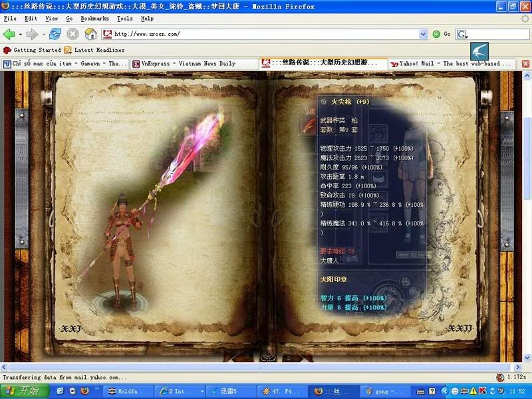This screenshot has width=532, height=399.
Task: Close the current tab with red X
Action: click(525, 64)
